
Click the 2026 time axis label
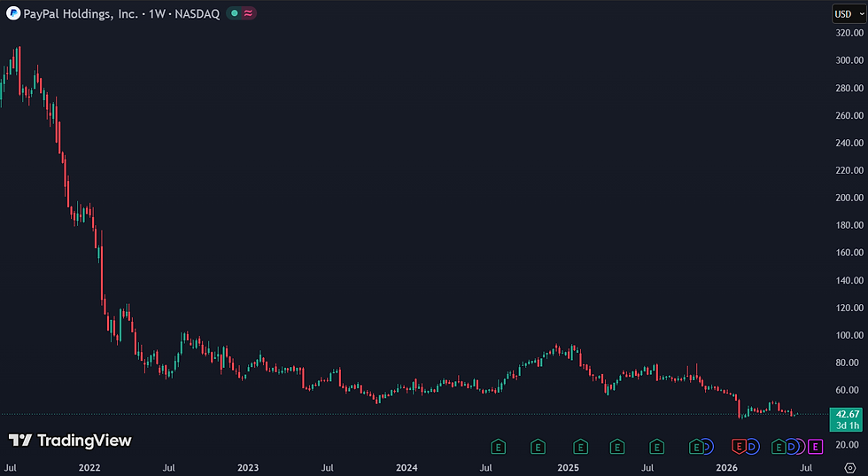[727, 468]
